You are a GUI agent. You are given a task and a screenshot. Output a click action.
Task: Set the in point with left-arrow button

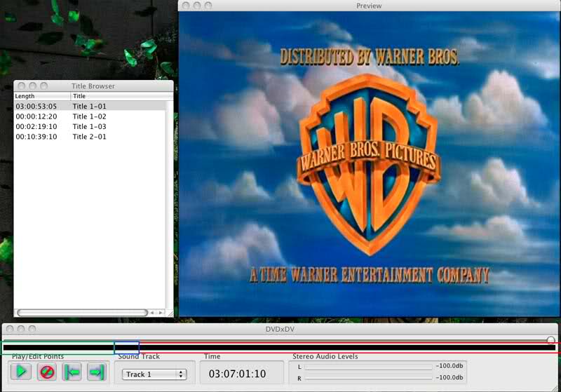(72, 372)
